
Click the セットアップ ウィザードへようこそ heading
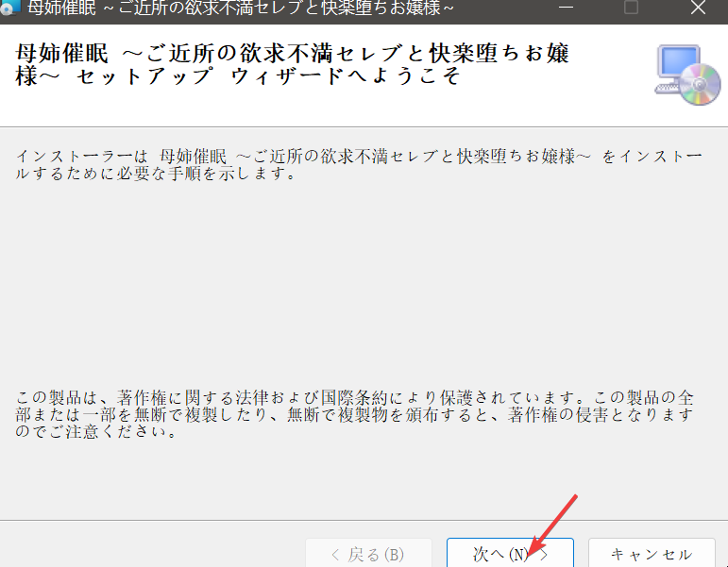[x=292, y=64]
